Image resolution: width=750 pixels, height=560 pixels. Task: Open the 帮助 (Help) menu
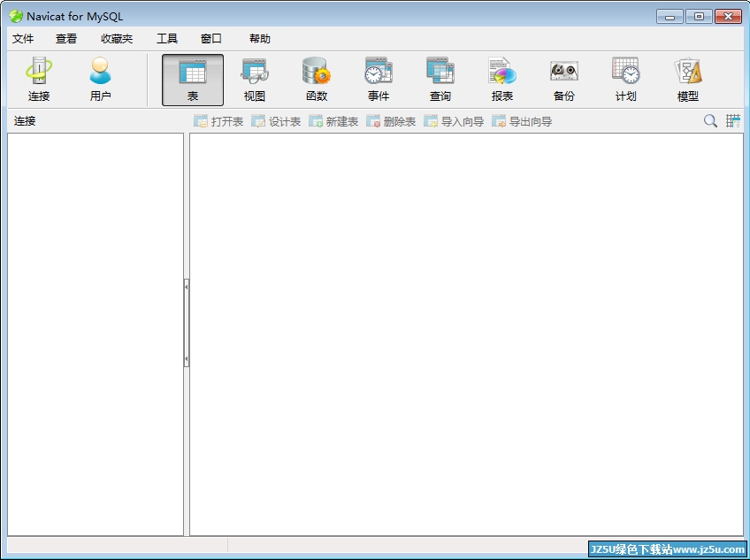tap(260, 39)
